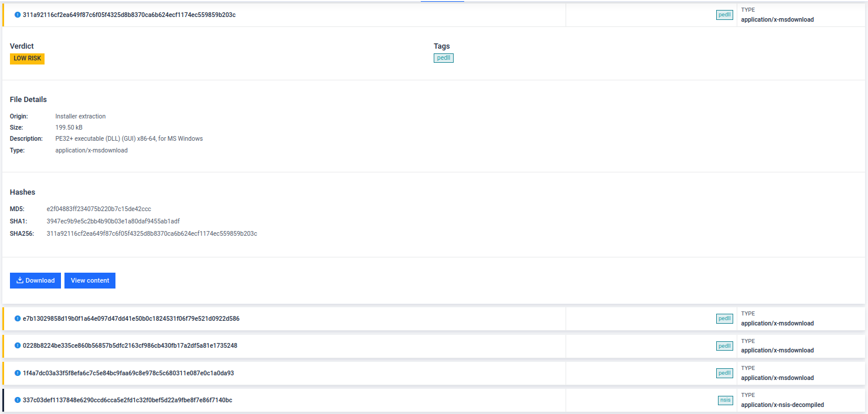The height and width of the screenshot is (414, 868).
Task: Click the download arrow icon on the Download button
Action: pos(20,280)
